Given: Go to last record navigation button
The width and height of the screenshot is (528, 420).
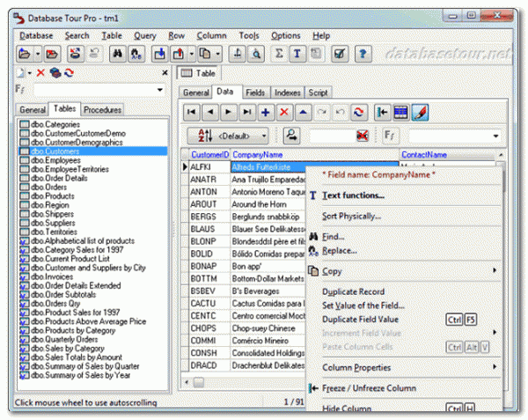Looking at the screenshot, I should 246,112.
